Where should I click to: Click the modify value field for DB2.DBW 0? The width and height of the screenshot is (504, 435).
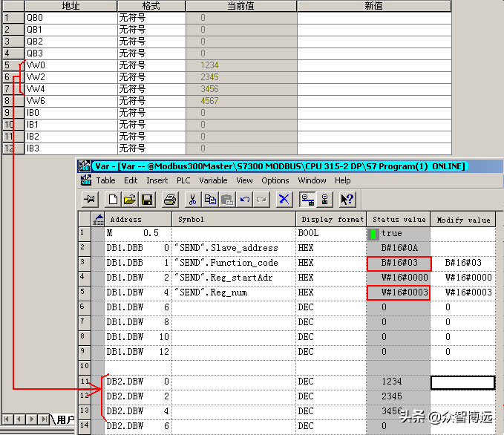[464, 382]
